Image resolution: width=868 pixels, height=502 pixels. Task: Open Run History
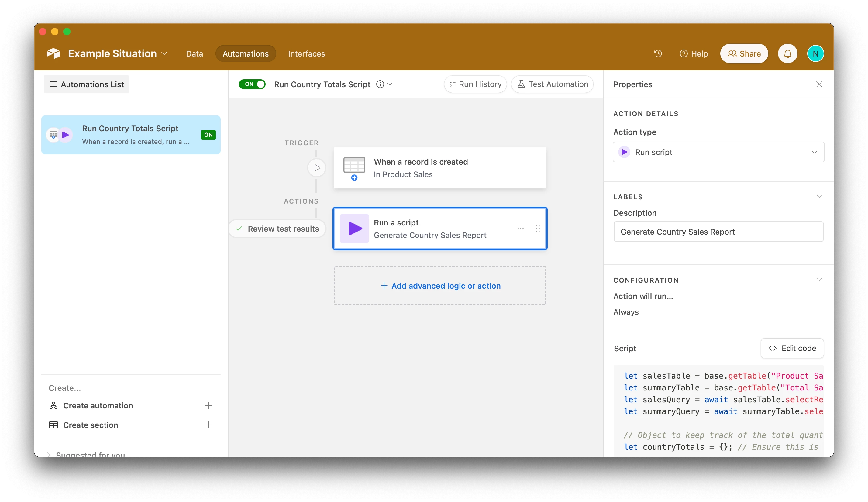pos(475,84)
